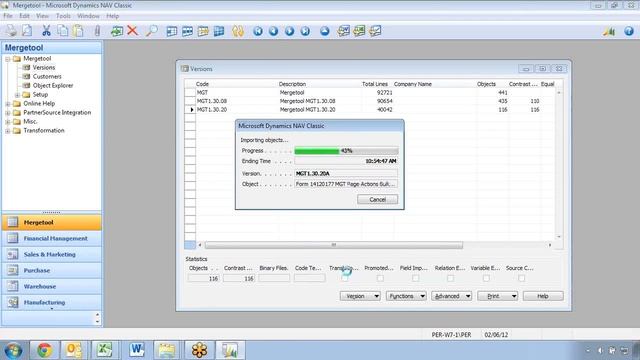Viewport: 640px width, 360px height.
Task: Click the Print icon in the toolbar
Action: click(11, 31)
